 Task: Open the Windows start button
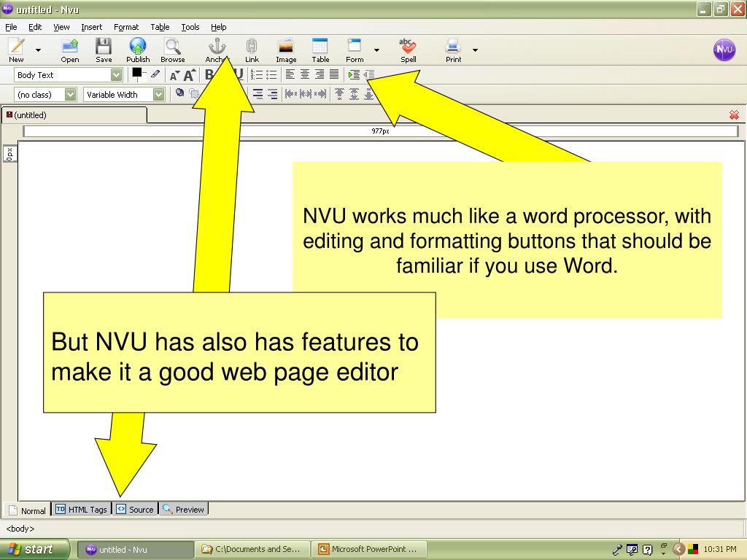coord(34,549)
